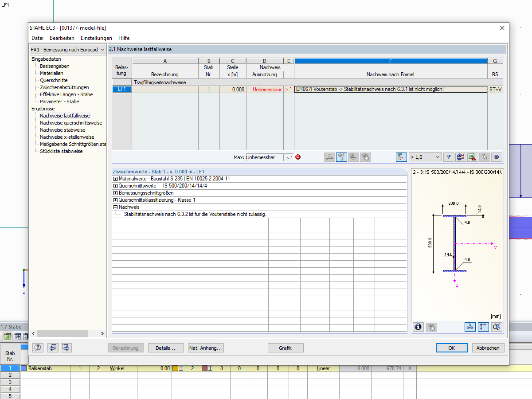
Task: Click second toolbar icon in 1.7 Stäbe panel
Action: pos(18,336)
